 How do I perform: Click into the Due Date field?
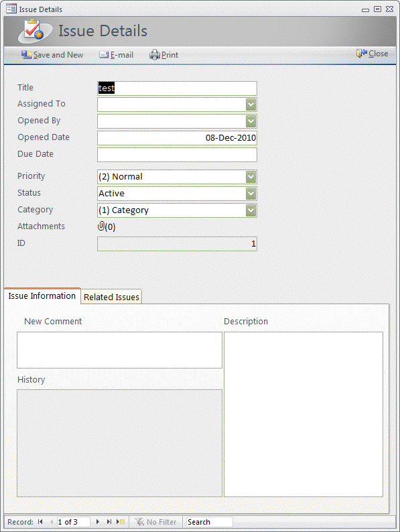tap(177, 155)
